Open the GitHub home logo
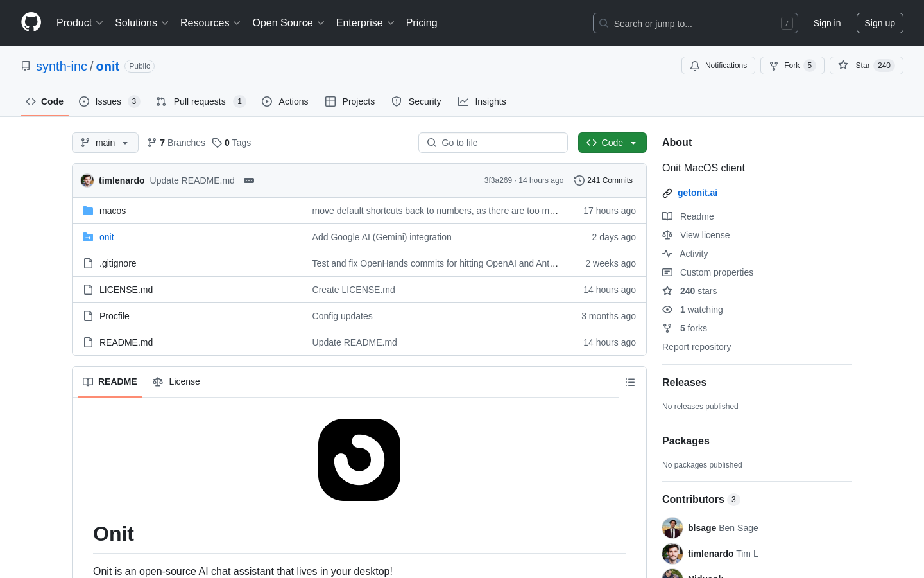The width and height of the screenshot is (924, 578). [31, 22]
